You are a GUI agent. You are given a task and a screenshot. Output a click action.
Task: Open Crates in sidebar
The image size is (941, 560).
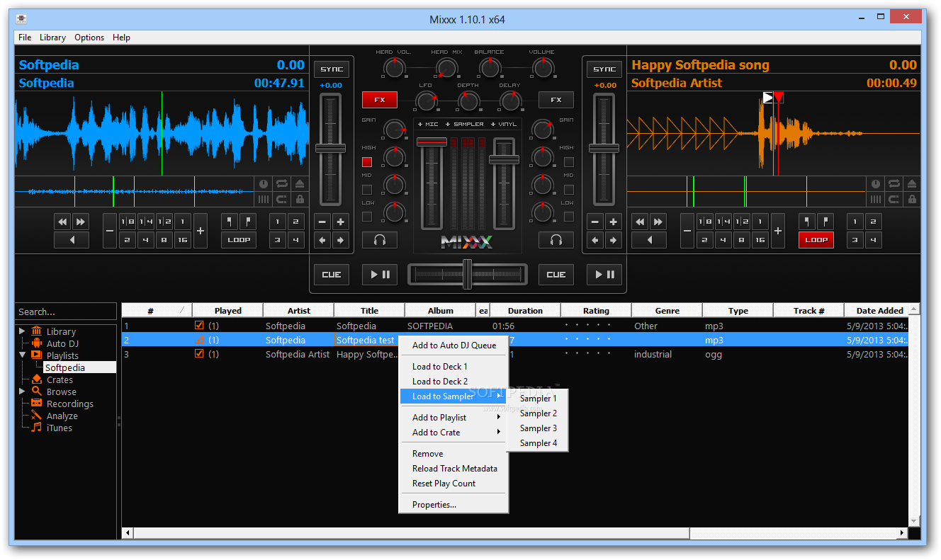(x=60, y=379)
